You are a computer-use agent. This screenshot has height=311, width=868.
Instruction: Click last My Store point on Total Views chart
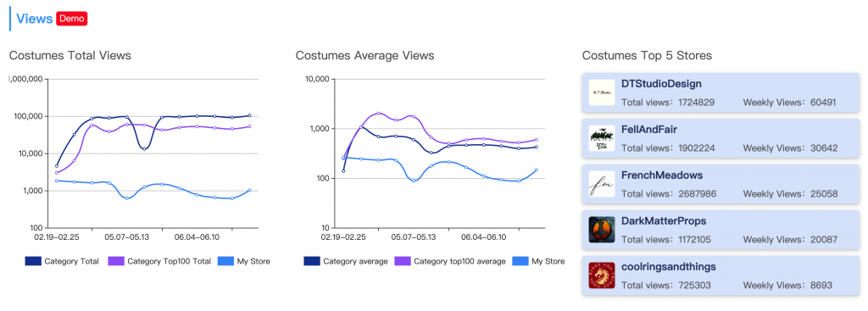250,191
